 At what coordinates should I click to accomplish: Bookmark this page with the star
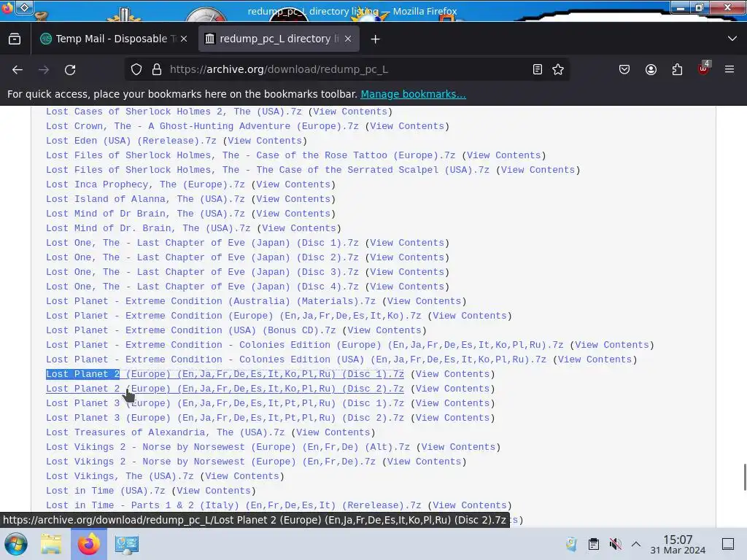point(558,69)
